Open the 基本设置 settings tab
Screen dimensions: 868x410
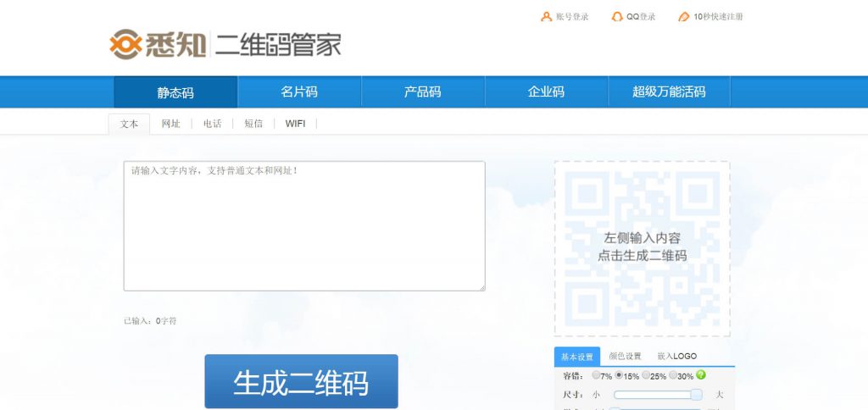pos(576,357)
